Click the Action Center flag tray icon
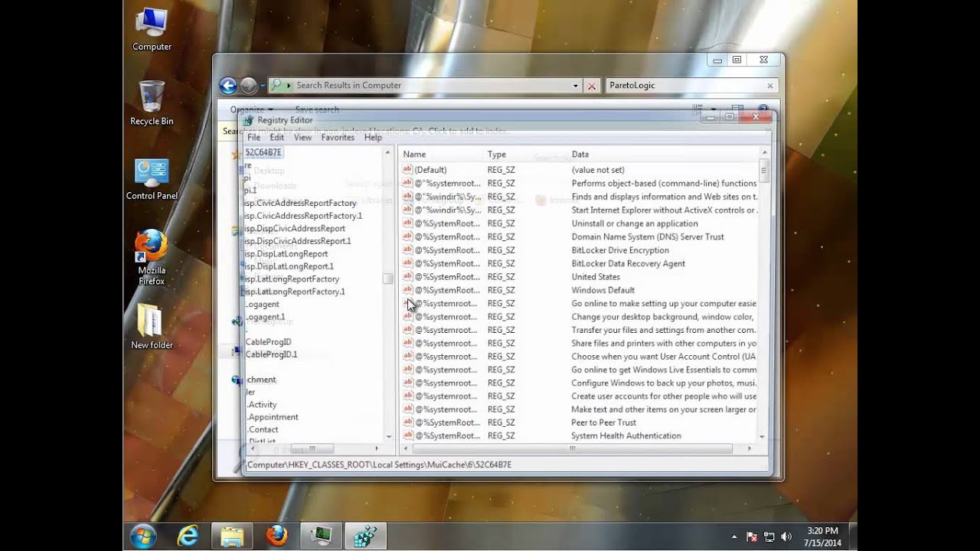 pos(753,536)
